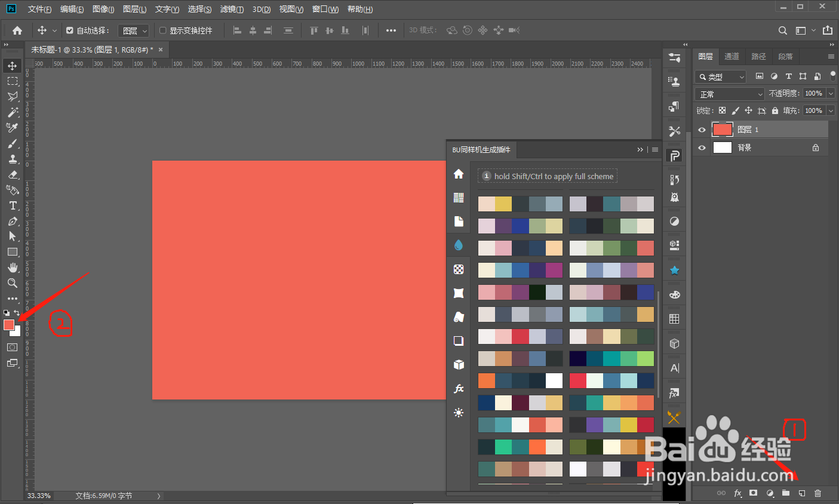Select the Rectangle shape tool
Image resolution: width=839 pixels, height=504 pixels.
click(x=13, y=252)
